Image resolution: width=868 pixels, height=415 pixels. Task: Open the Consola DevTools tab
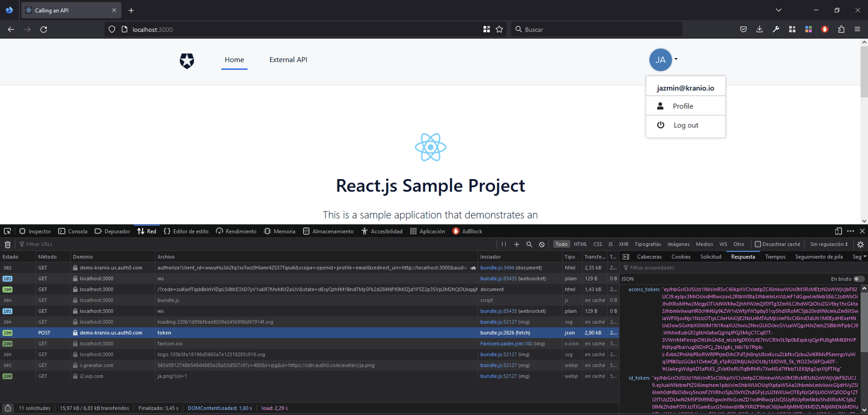[x=73, y=231]
